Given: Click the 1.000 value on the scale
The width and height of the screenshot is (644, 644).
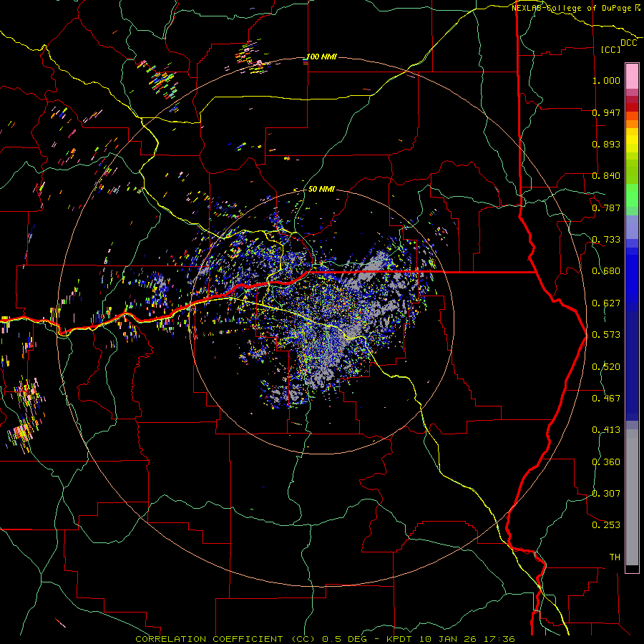Looking at the screenshot, I should tap(606, 80).
